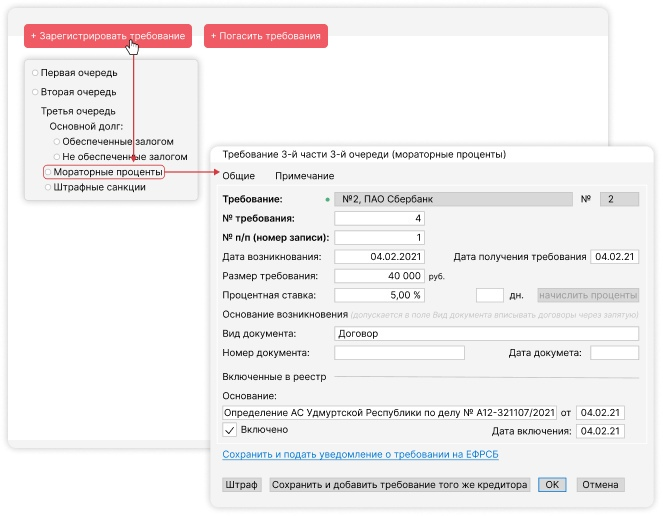
Task: Confirm with the OK button
Action: coord(552,485)
